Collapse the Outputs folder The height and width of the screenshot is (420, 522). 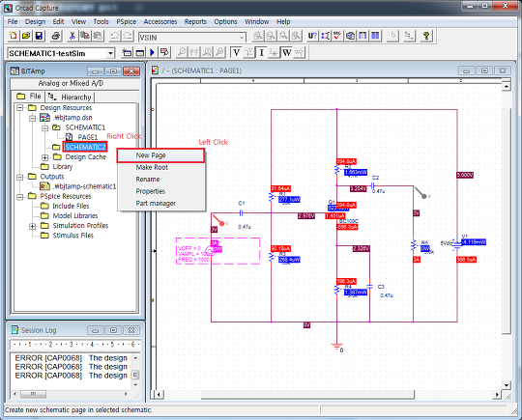(20, 177)
